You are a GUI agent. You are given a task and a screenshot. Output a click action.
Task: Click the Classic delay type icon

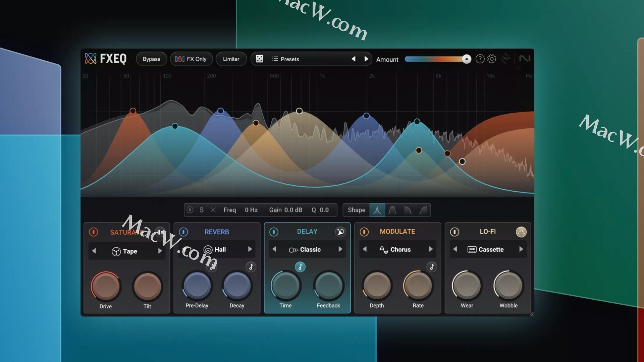[x=293, y=250]
